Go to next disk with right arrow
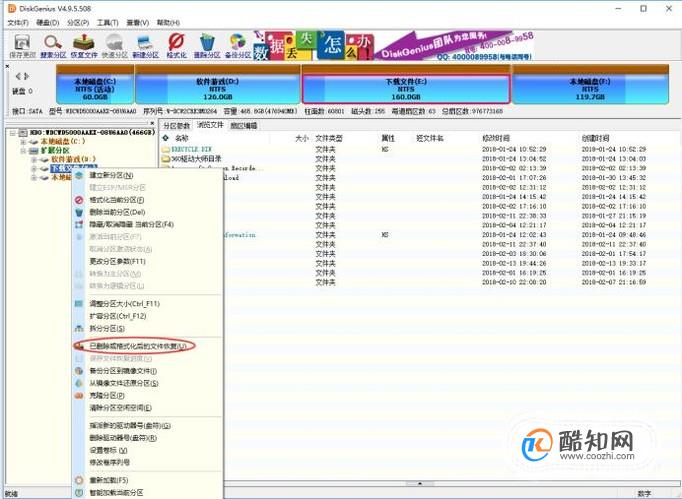682x499 pixels. [27, 77]
